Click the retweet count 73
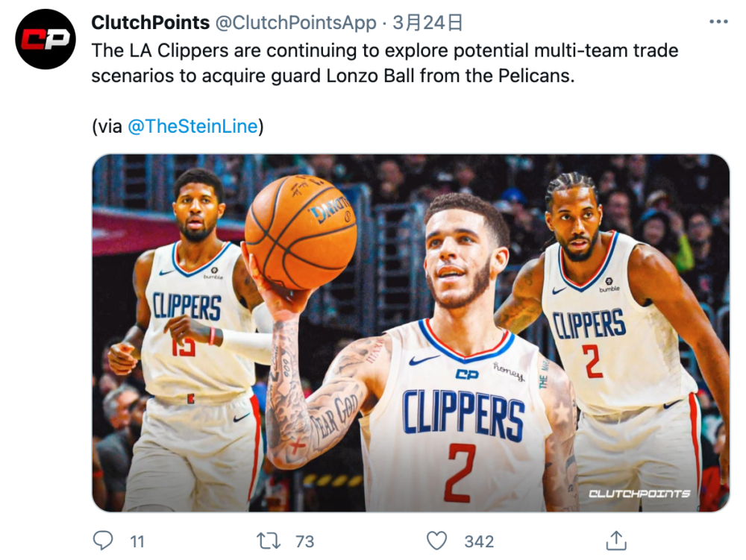Viewport: 746px width, 560px height. [304, 541]
